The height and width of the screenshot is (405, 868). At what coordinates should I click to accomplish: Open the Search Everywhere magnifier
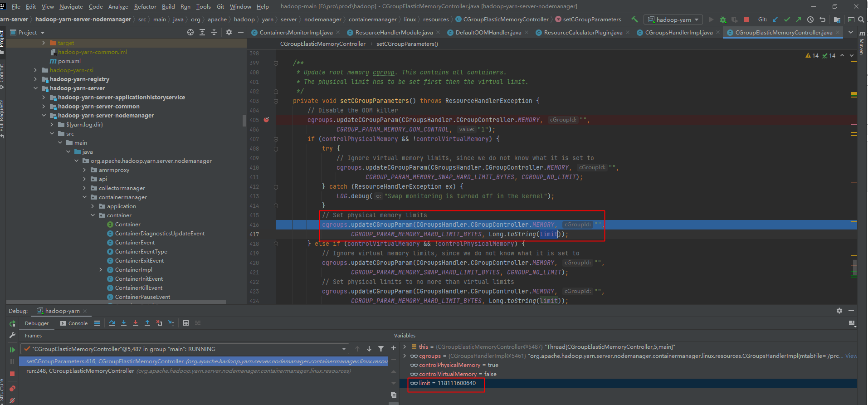click(x=861, y=20)
